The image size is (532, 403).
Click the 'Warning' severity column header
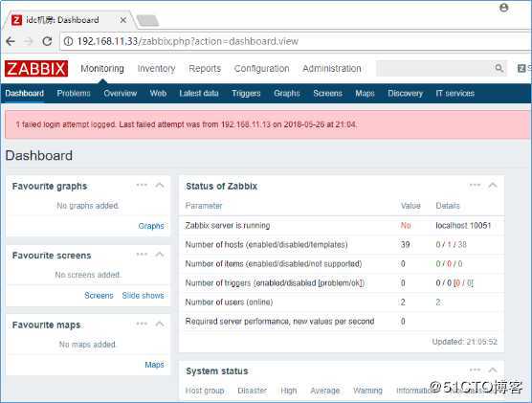[367, 391]
